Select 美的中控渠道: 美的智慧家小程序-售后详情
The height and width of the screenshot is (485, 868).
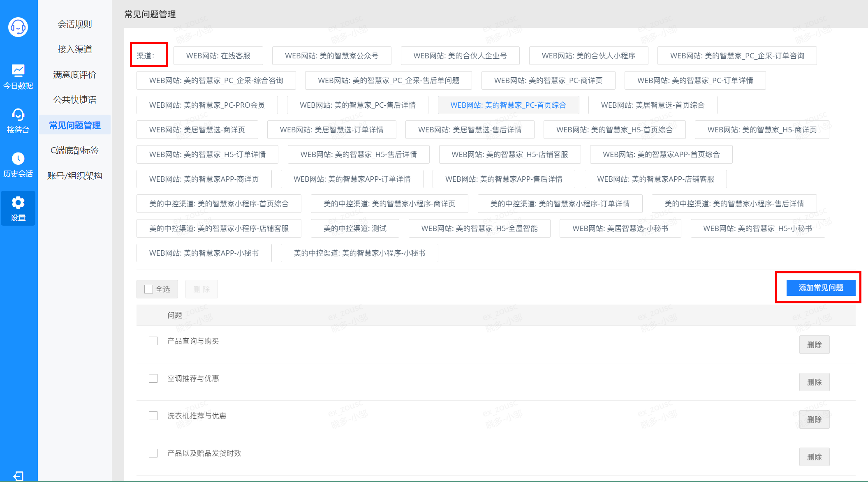pos(734,204)
